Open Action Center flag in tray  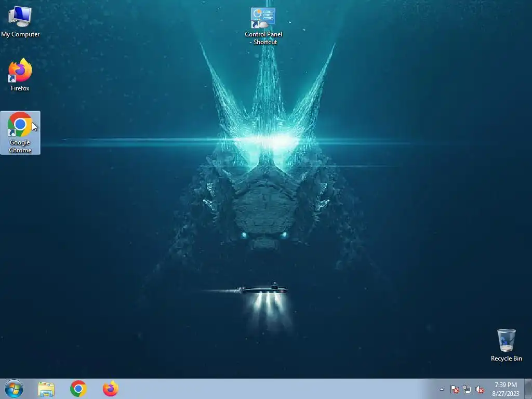455,389
